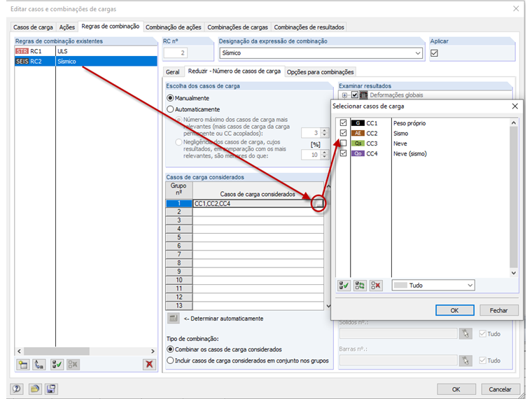The height and width of the screenshot is (399, 532).
Task: Select Combinar os casos de carga considerados
Action: (170, 349)
